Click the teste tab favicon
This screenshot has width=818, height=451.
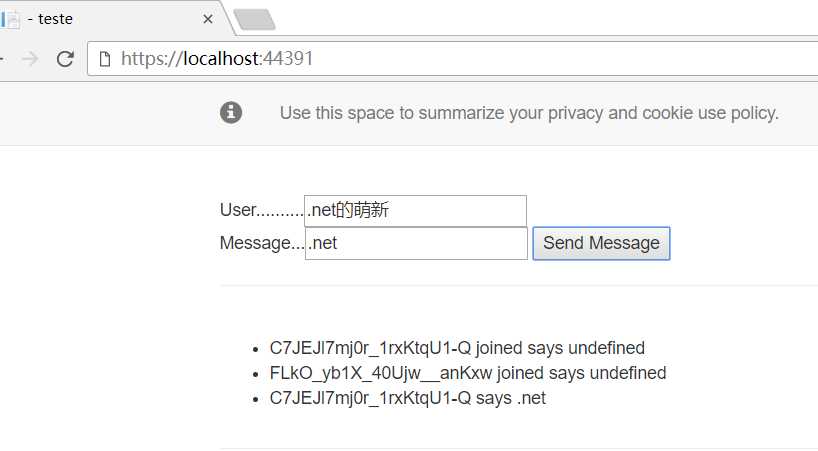click(10, 19)
